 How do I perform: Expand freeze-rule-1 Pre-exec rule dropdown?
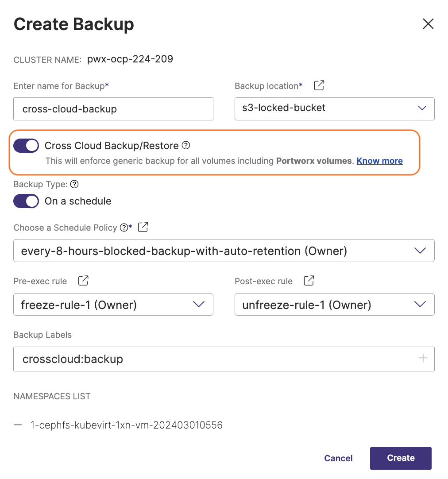click(x=199, y=304)
